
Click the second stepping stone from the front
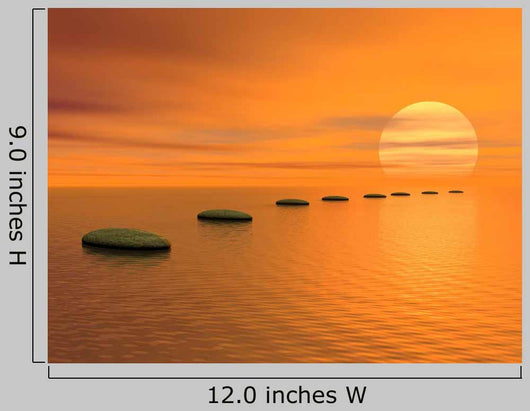point(225,215)
